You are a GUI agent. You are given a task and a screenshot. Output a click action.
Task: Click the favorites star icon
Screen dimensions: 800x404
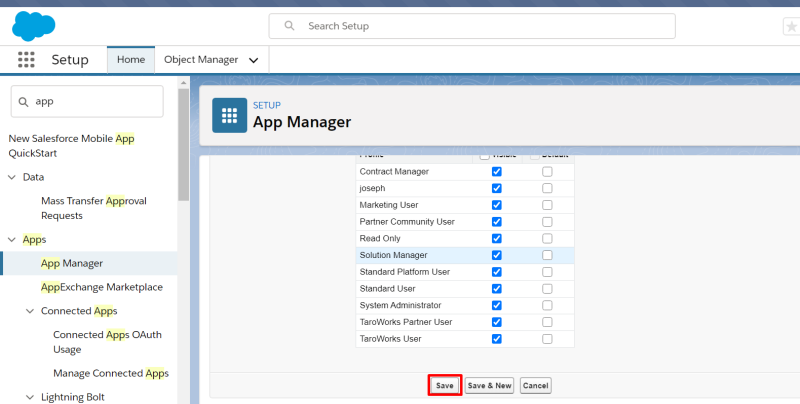(791, 26)
